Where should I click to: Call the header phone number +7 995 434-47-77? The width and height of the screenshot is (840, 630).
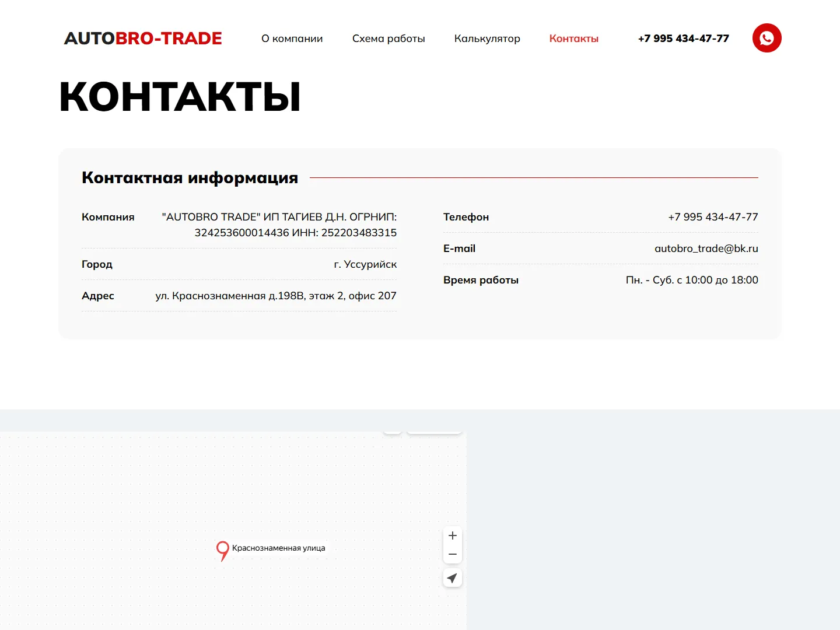684,38
